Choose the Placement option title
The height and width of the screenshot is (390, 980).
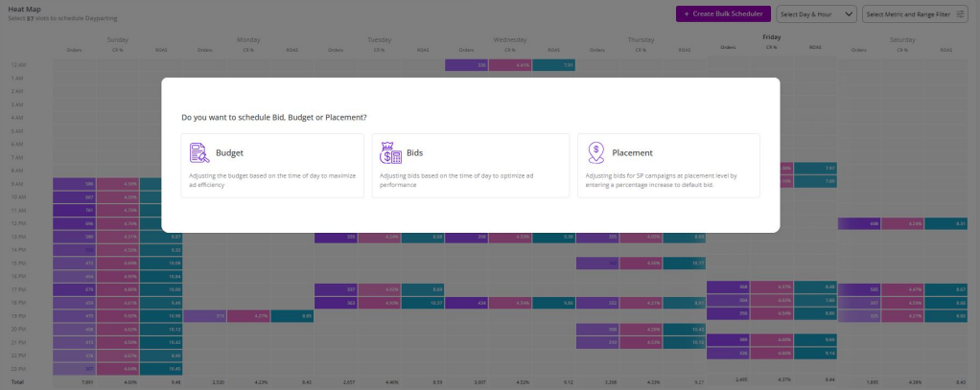(632, 152)
